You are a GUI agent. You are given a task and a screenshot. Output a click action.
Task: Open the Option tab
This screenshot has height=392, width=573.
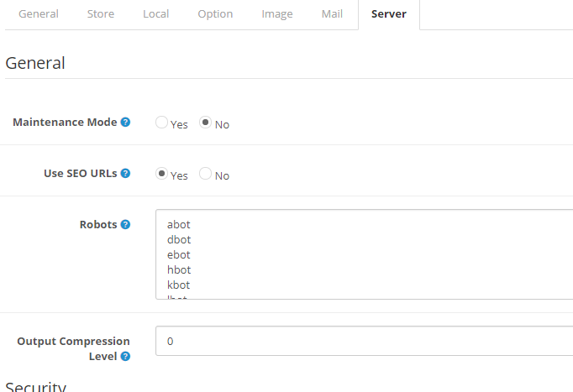click(x=215, y=14)
